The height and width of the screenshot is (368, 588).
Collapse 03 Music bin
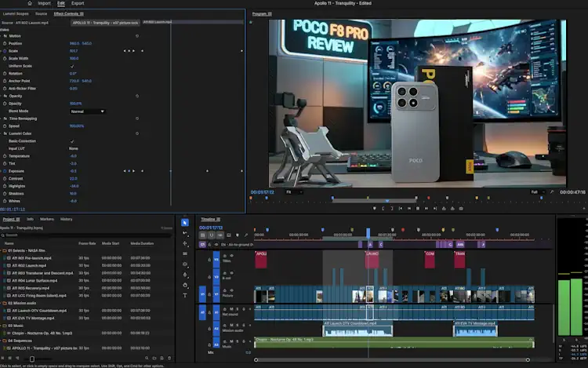(x=1, y=326)
